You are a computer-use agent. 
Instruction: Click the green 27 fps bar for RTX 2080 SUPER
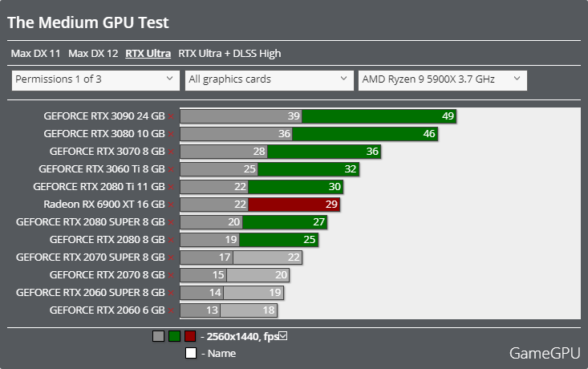285,222
